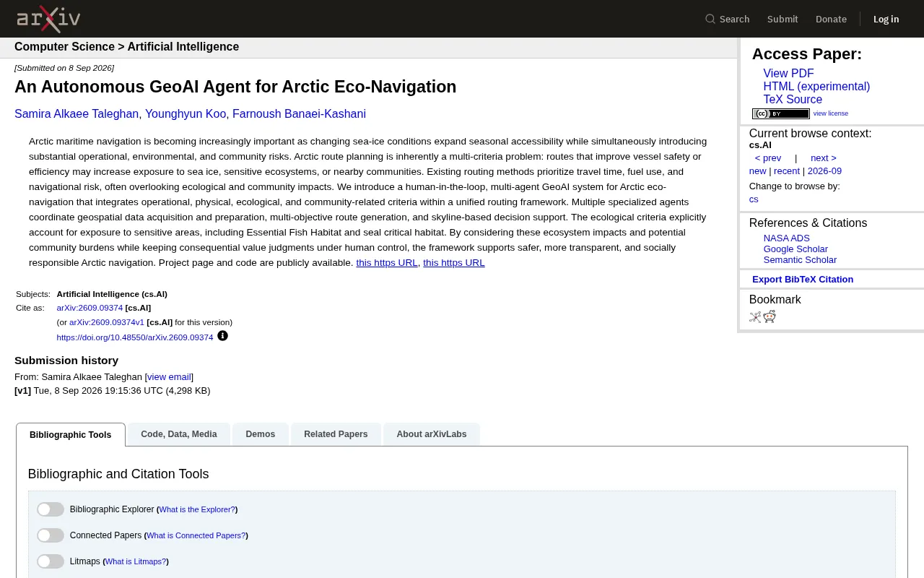Click Export BibTeX Citation
The image size is (924, 578).
[803, 280]
